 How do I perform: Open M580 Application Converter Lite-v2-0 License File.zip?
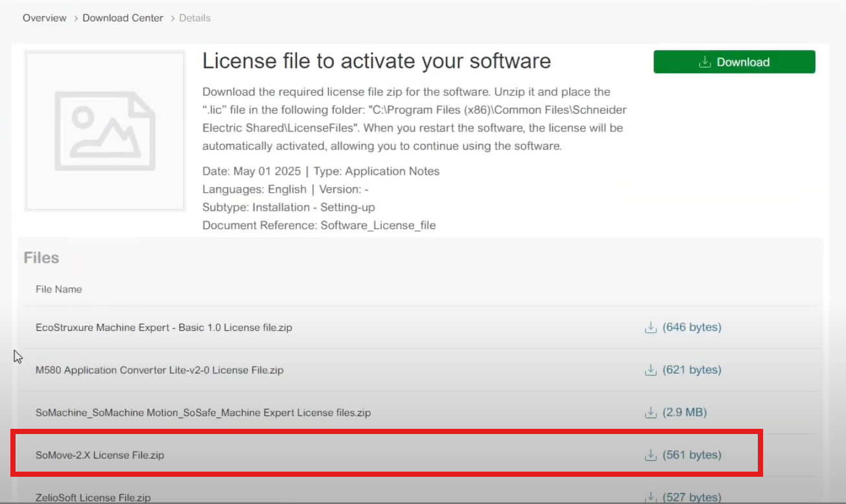159,371
